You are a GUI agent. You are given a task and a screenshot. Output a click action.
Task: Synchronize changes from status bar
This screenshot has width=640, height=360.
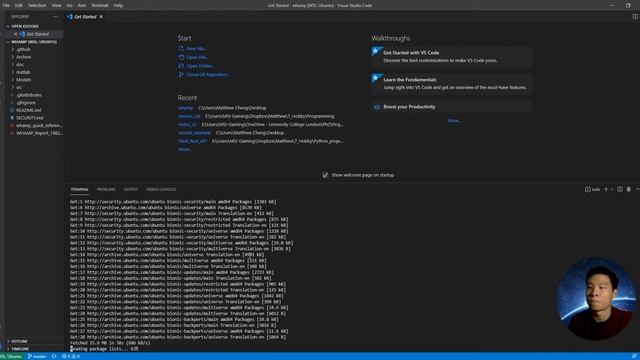[x=54, y=356]
